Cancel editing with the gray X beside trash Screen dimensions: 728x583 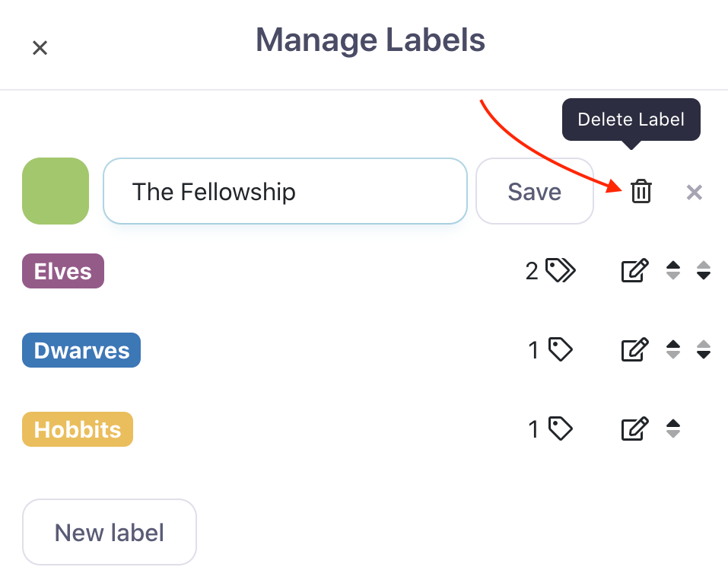click(694, 192)
